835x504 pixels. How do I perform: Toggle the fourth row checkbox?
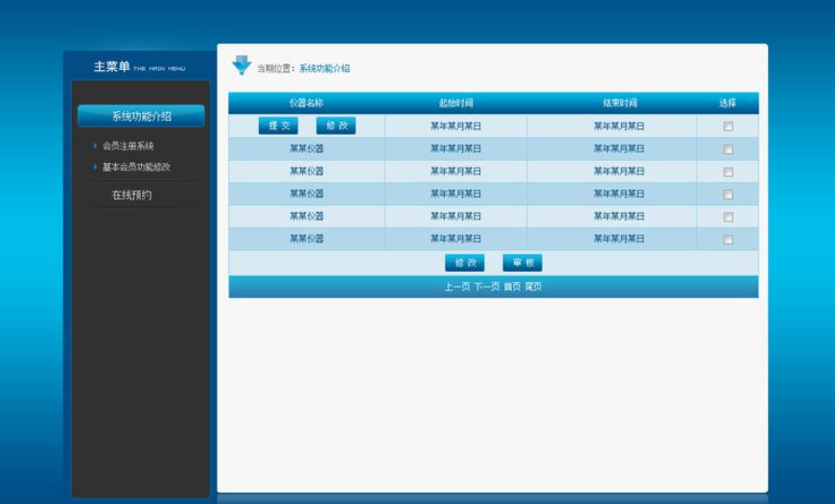point(728,195)
